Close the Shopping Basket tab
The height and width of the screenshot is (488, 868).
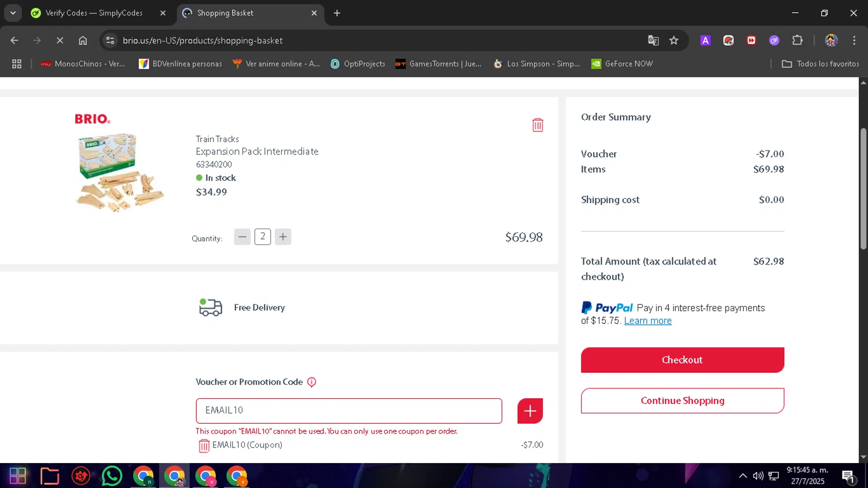pos(314,13)
